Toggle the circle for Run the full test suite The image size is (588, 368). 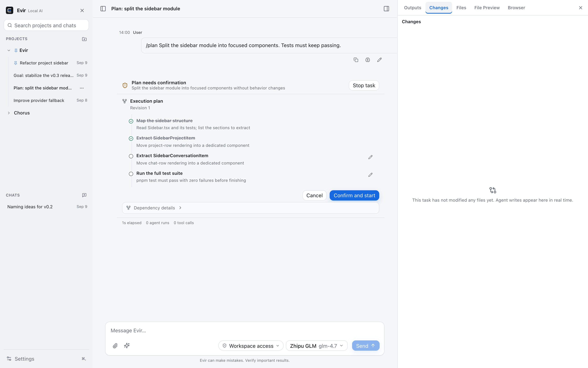131,174
